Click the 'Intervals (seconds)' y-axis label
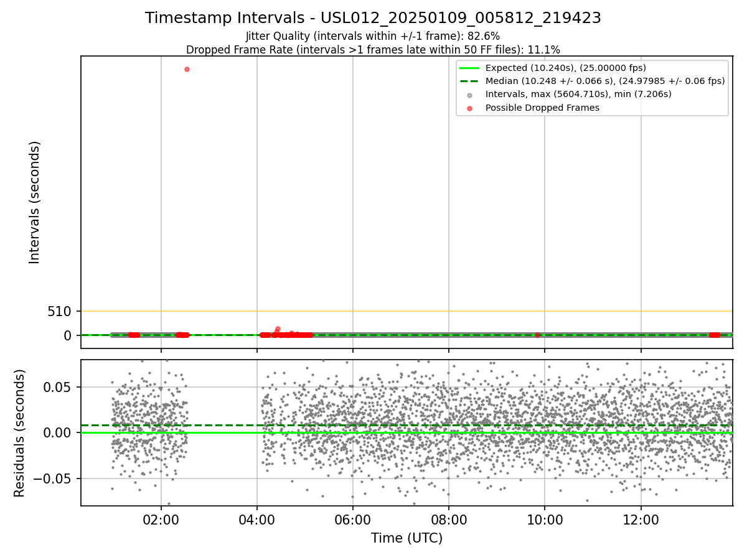 tap(35, 202)
